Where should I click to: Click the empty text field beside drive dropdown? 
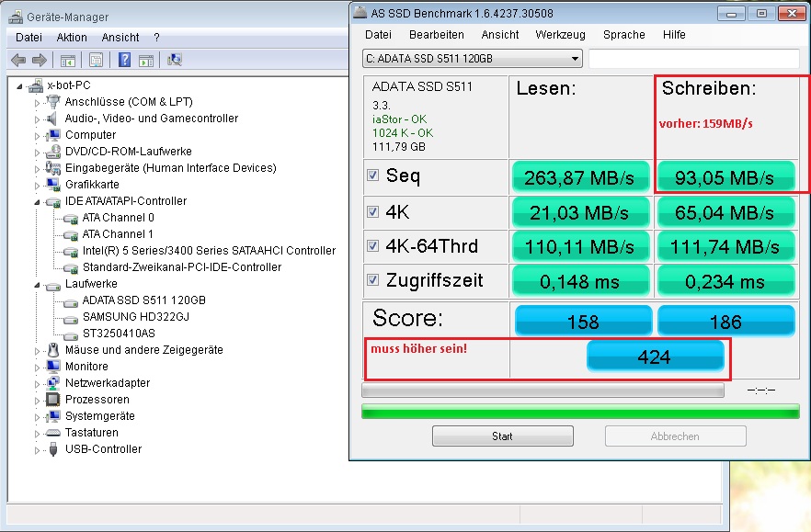pos(694,59)
